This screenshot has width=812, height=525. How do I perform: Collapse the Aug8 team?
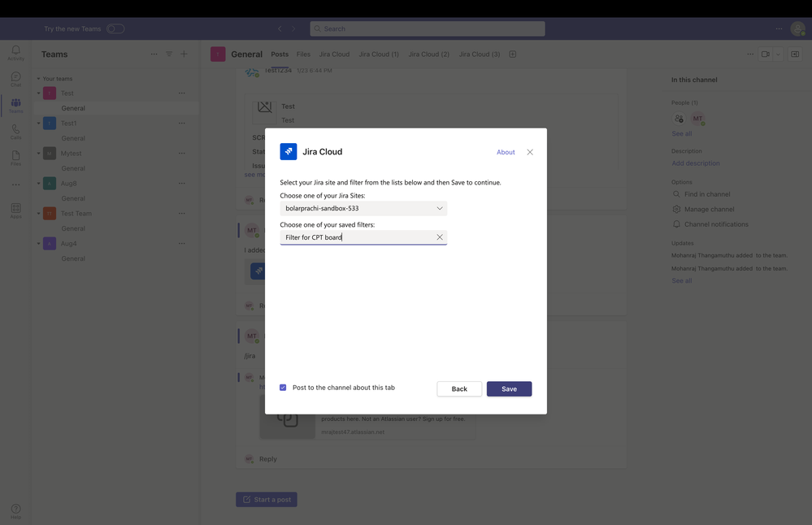point(38,184)
